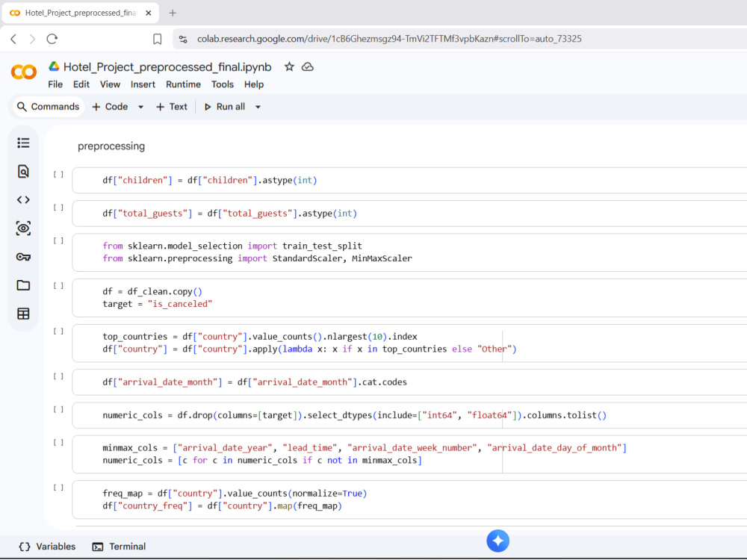
Task: Run the df["children"] astype cell
Action: (58, 175)
